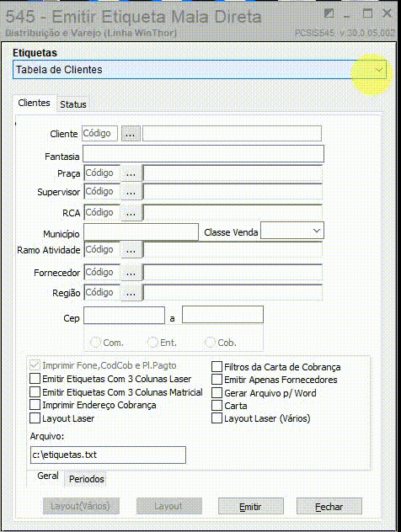Open Região code lookup ellipsis button
Viewport: 401px width, 532px height.
(131, 293)
